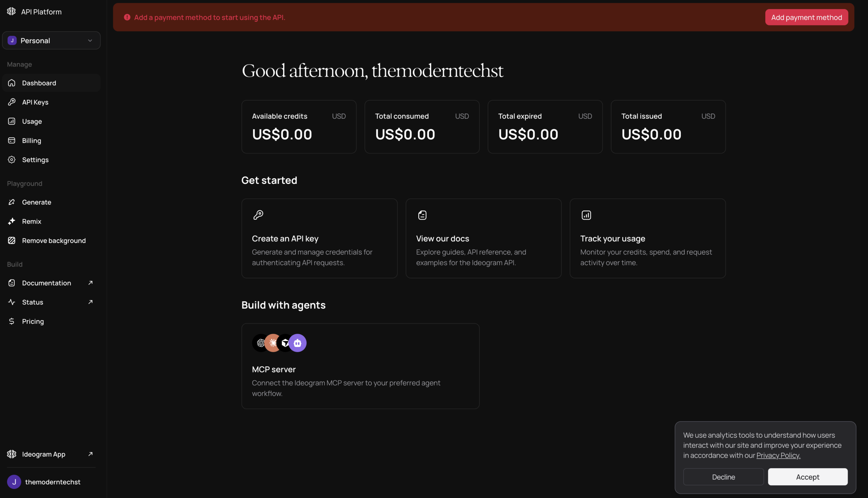Click the Get started heading
Screen dimensions: 868x498
click(269, 180)
